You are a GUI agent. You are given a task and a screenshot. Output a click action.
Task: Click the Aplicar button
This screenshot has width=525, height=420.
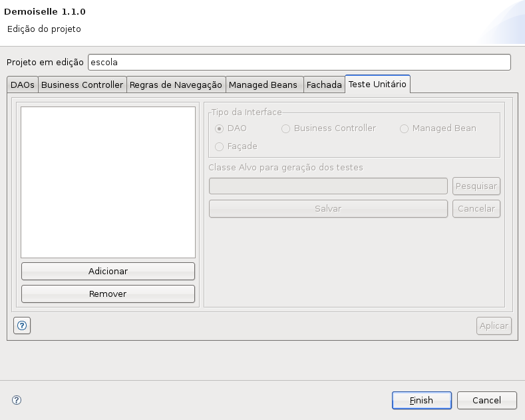[x=494, y=325]
